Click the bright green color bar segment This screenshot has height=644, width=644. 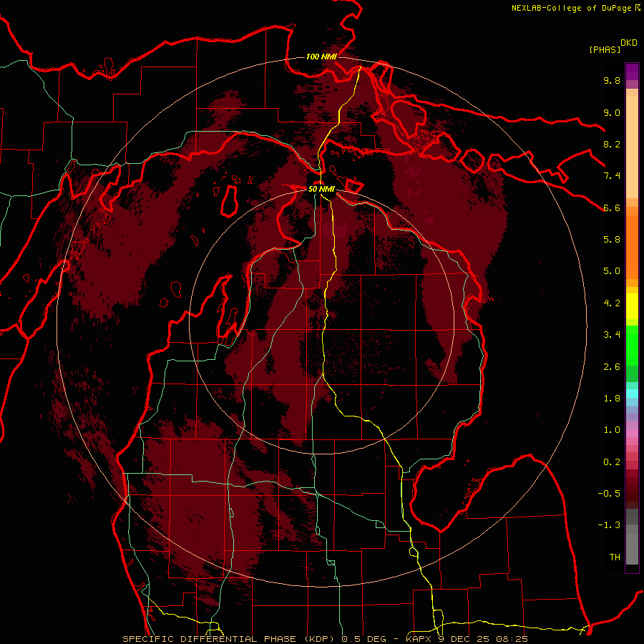632,346
